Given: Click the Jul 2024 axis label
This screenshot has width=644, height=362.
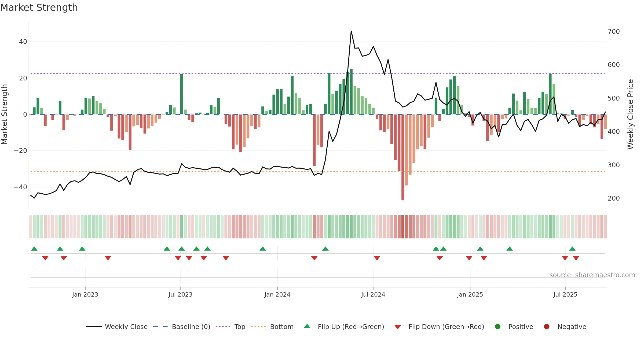Looking at the screenshot, I should [x=373, y=294].
